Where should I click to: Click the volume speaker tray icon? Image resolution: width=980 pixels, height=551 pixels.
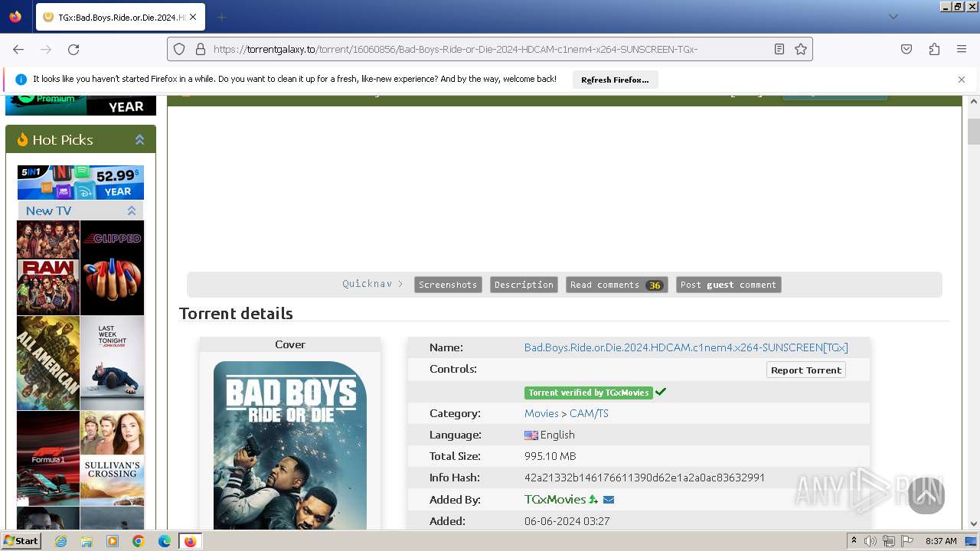(x=871, y=541)
